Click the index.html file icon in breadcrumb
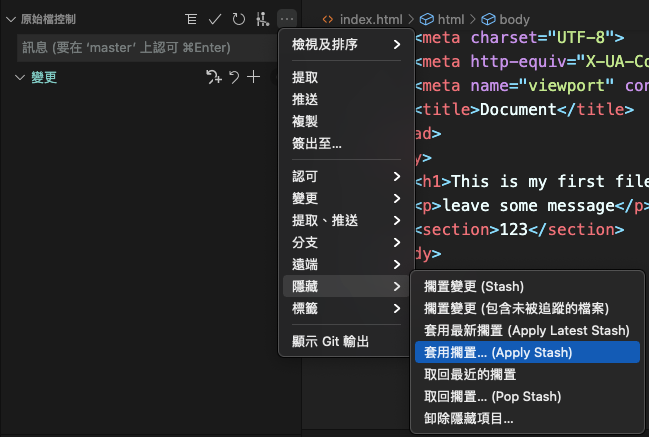Viewport: 649px width, 437px height. (328, 19)
